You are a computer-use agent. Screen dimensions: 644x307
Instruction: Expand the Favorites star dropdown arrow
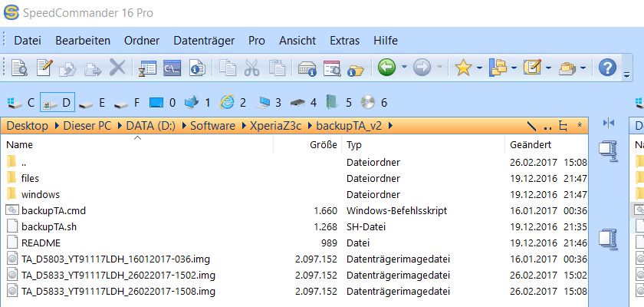(479, 68)
